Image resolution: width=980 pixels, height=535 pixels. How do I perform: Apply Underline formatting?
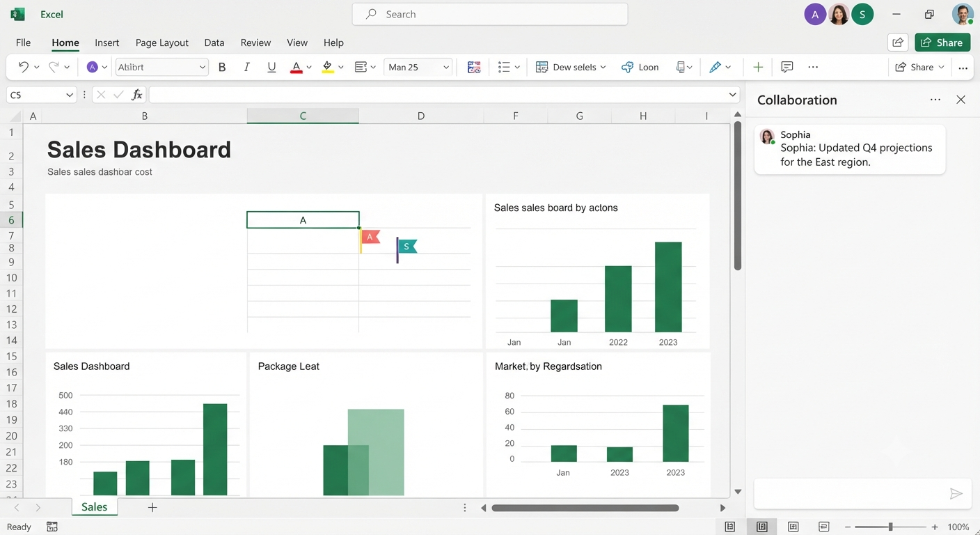pos(271,67)
